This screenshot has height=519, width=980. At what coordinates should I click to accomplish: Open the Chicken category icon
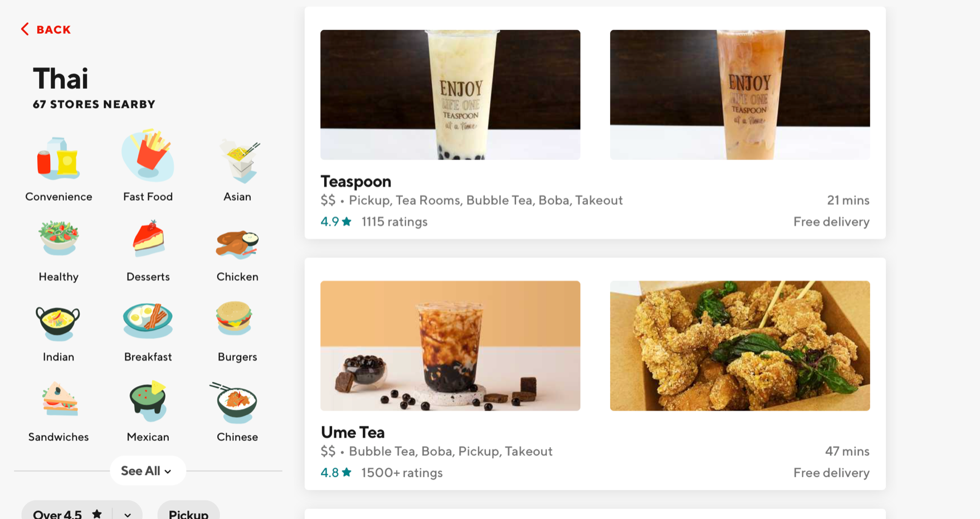[x=237, y=244]
